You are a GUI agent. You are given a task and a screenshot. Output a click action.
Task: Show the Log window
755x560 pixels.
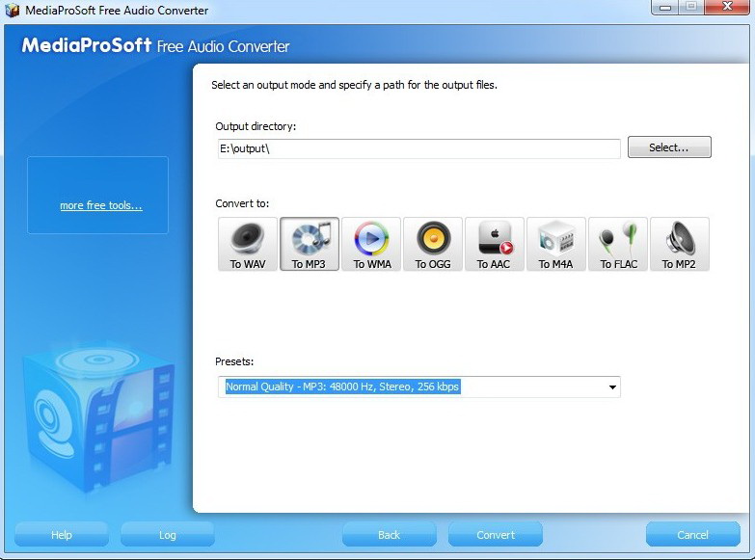pyautogui.click(x=168, y=535)
